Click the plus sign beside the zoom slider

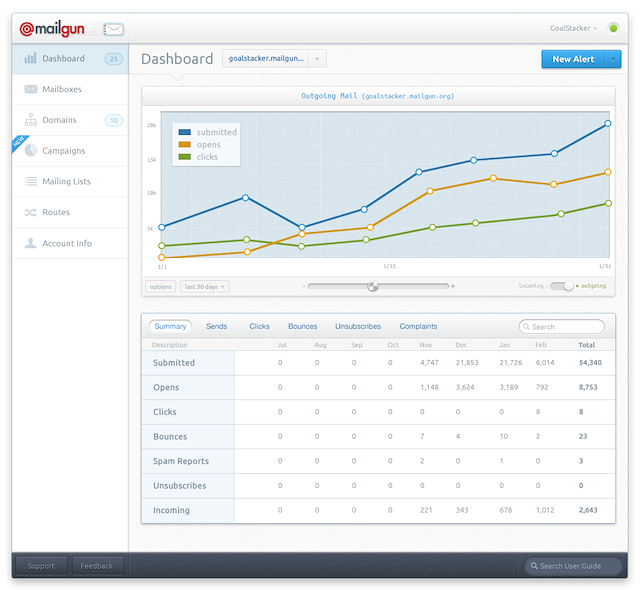pos(453,286)
